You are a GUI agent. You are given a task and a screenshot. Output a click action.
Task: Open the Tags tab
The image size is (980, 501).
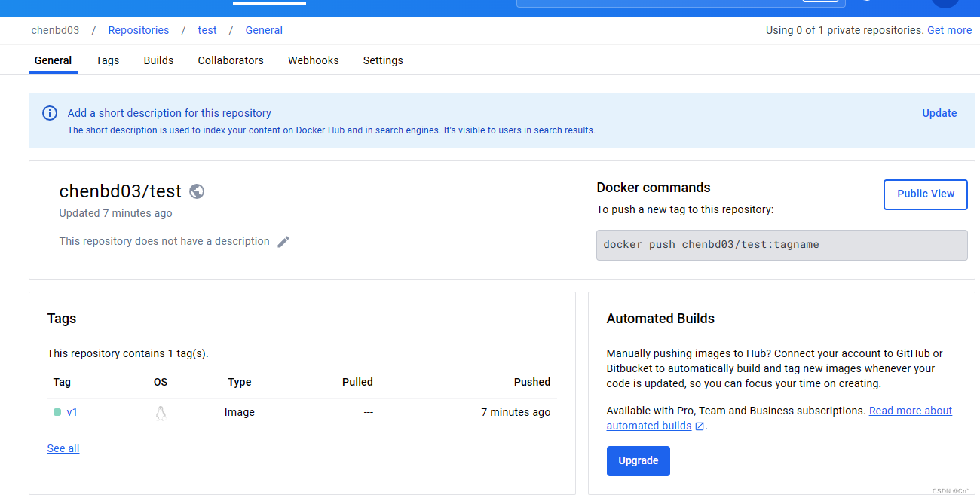click(107, 60)
